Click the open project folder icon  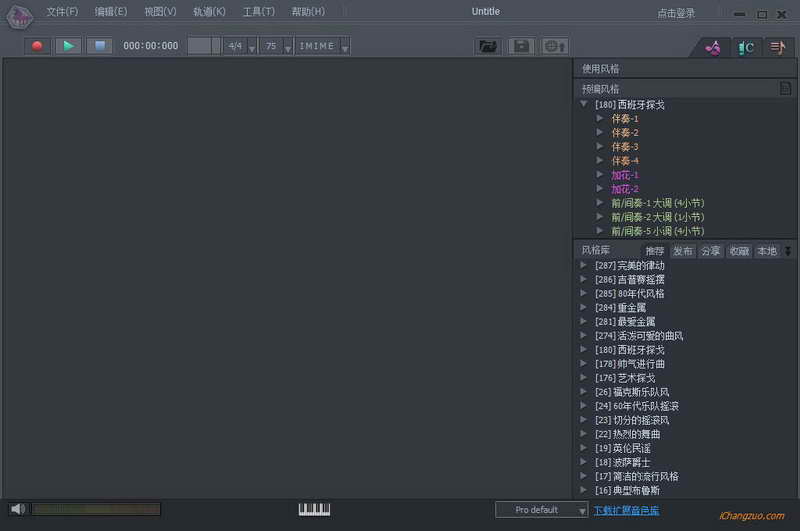[488, 46]
